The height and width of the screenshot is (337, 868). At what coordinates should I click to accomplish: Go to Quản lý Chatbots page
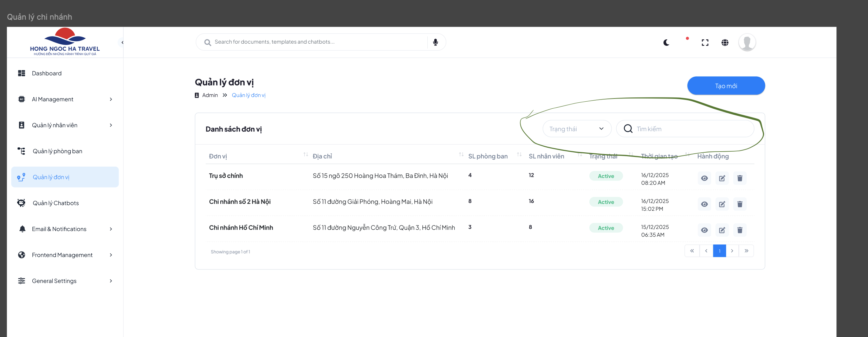pyautogui.click(x=56, y=203)
